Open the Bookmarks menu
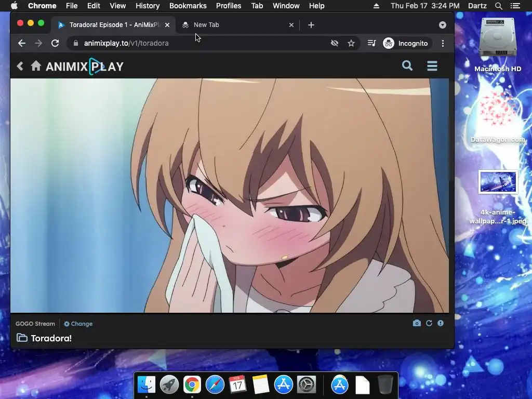 (x=188, y=6)
